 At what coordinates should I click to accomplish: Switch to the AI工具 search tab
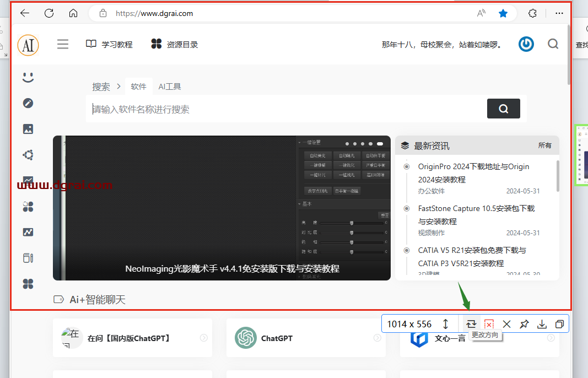[x=170, y=87]
